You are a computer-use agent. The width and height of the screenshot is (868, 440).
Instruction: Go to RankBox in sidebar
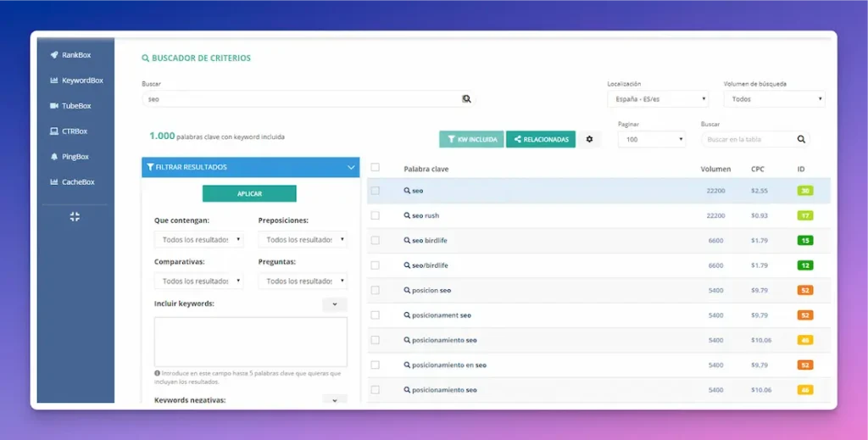tap(75, 55)
